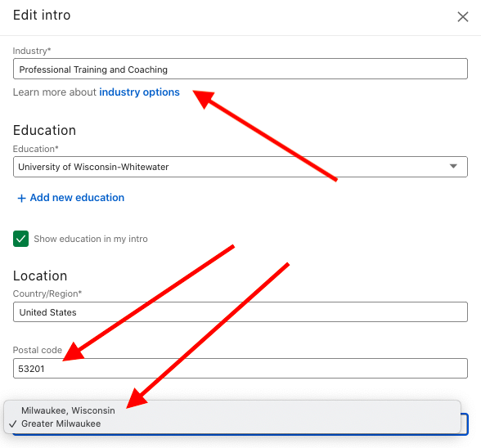Image resolution: width=481 pixels, height=448 pixels.
Task: Uncheck Show education in my intro
Action: (x=21, y=239)
